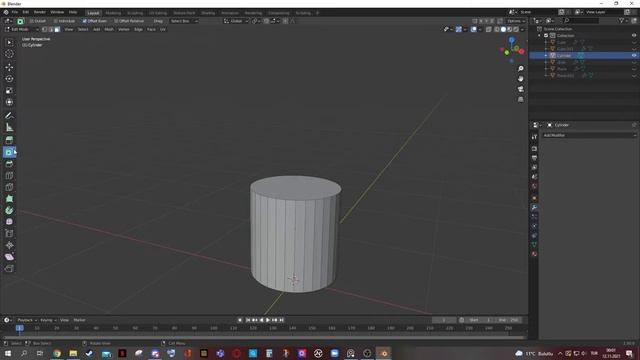Image resolution: width=640 pixels, height=360 pixels.
Task: Toggle X-ray viewport mode
Action: (489, 29)
